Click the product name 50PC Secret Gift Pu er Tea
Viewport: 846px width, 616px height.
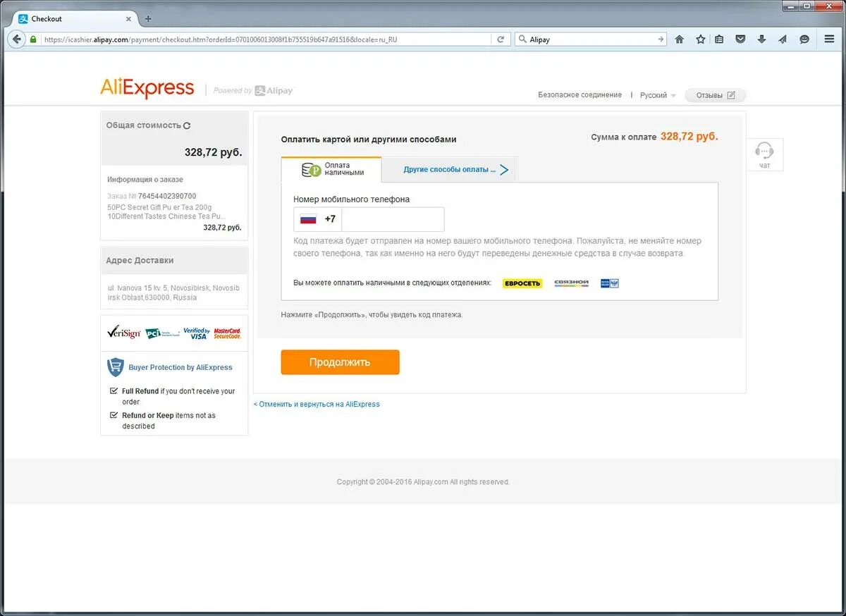165,212
